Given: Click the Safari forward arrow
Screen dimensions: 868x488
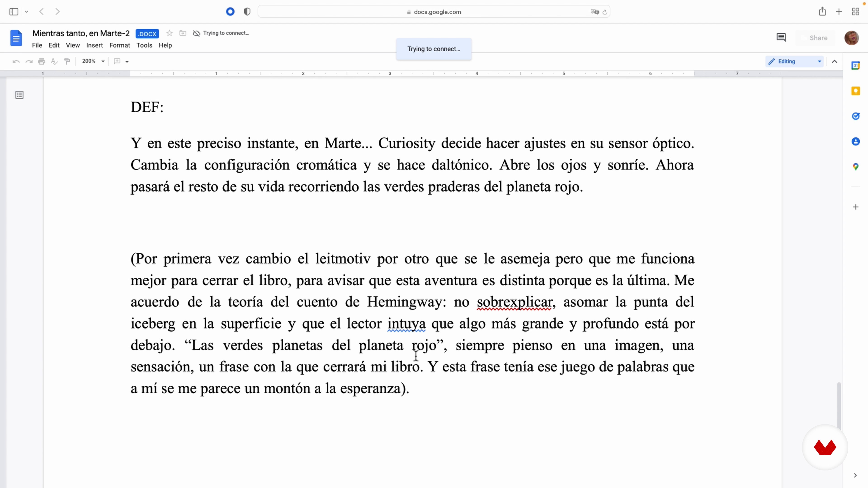Looking at the screenshot, I should coord(58,12).
